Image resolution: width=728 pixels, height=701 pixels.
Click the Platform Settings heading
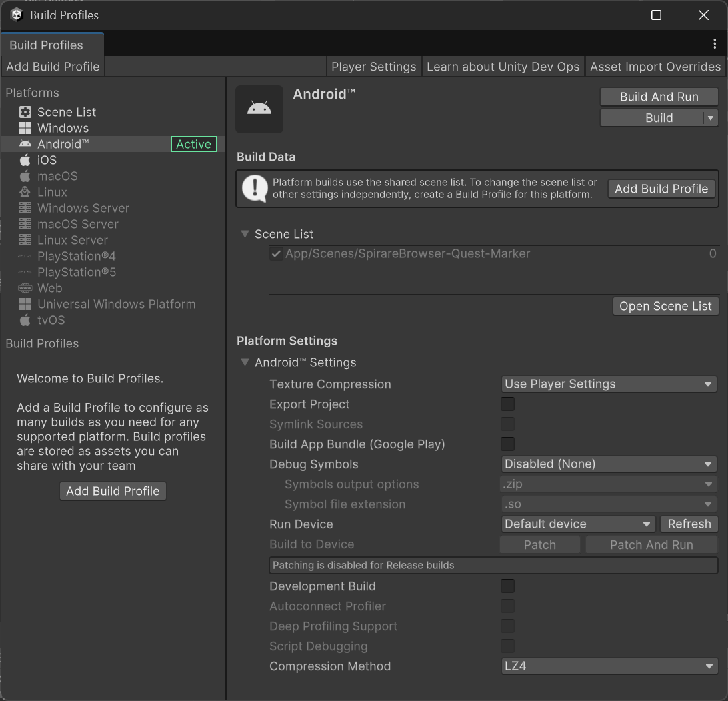tap(287, 341)
